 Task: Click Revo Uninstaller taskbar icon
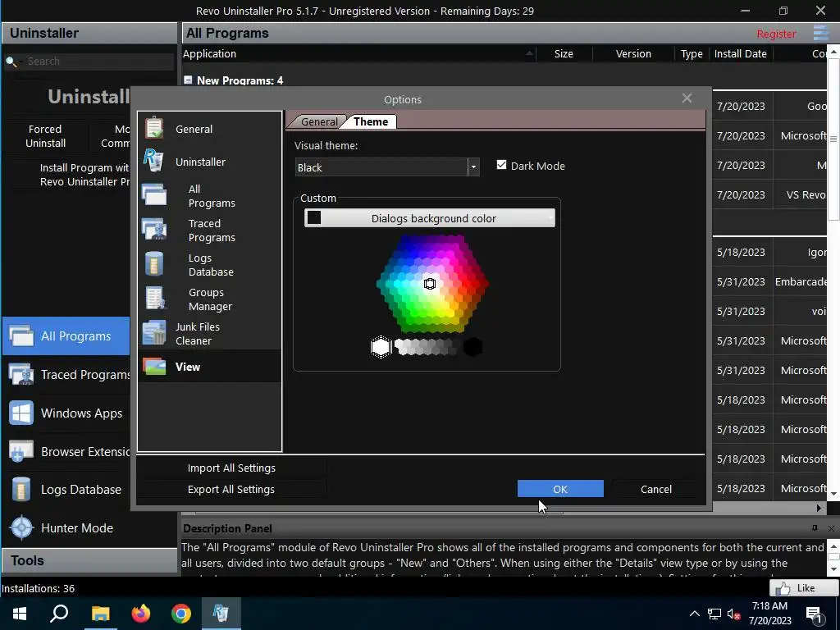point(221,614)
